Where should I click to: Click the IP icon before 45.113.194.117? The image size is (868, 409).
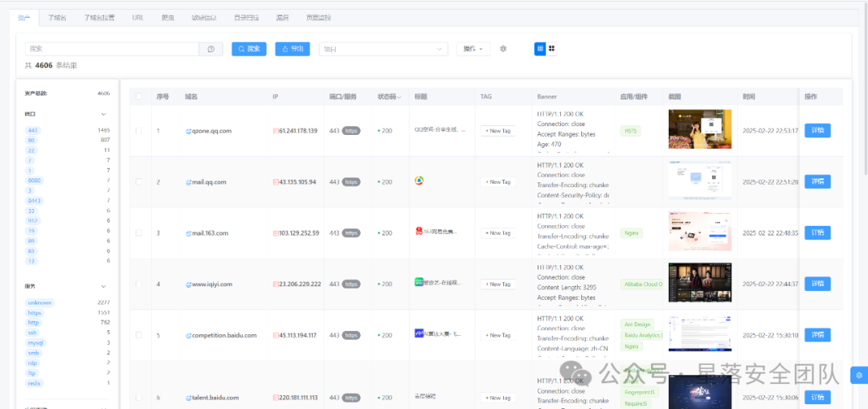coord(276,335)
